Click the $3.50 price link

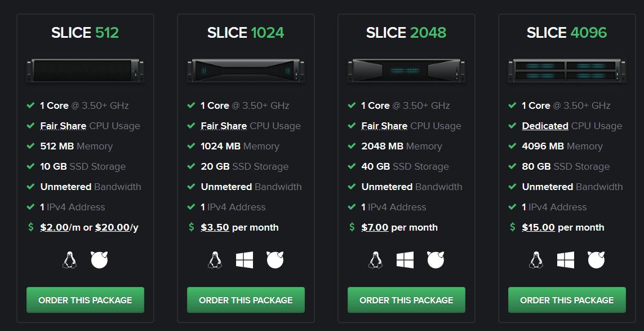tap(215, 227)
